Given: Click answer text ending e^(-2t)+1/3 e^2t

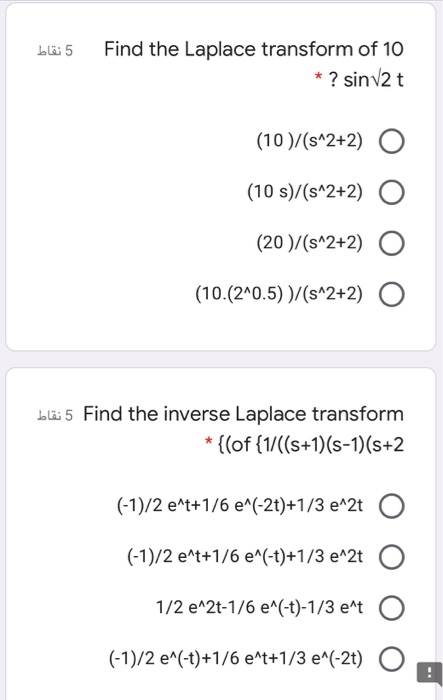Looking at the screenshot, I should 240,505.
